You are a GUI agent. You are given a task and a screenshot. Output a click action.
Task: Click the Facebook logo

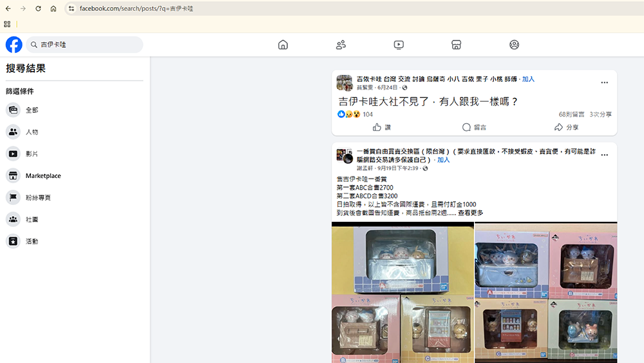(14, 44)
